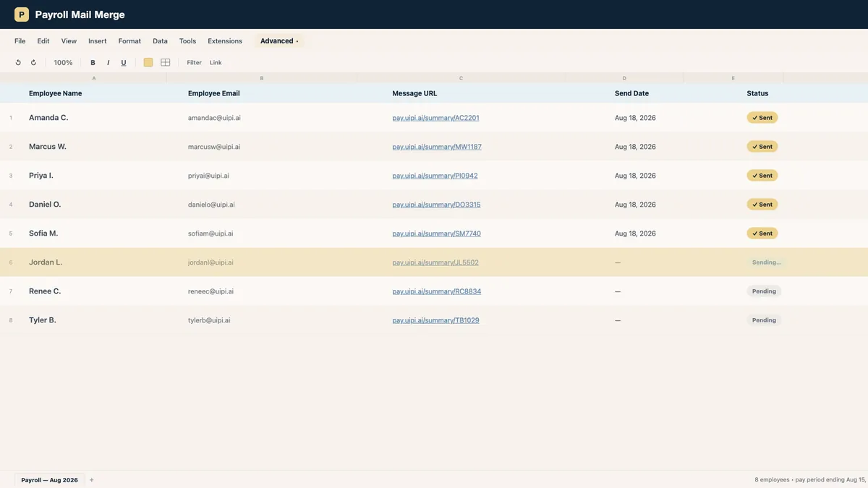Click the Sent badge in Sofia M. row
Image resolution: width=868 pixels, height=488 pixels.
pos(762,234)
